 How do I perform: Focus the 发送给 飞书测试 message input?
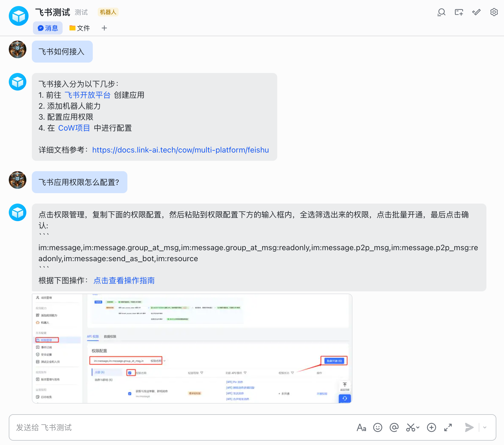coord(181,427)
